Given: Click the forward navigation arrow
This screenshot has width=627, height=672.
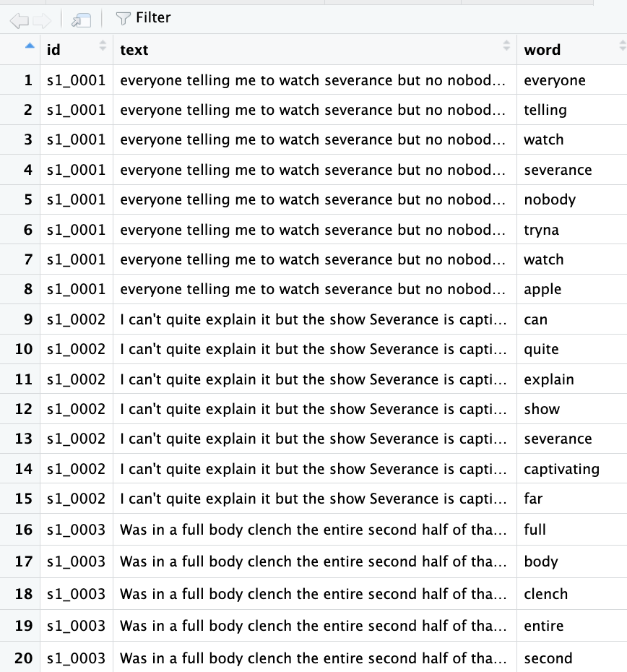Looking at the screenshot, I should [x=42, y=20].
